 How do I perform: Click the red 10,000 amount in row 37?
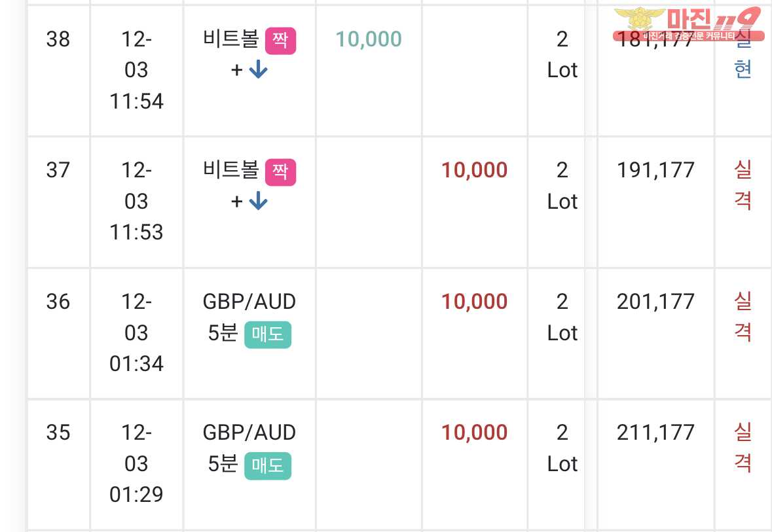474,170
